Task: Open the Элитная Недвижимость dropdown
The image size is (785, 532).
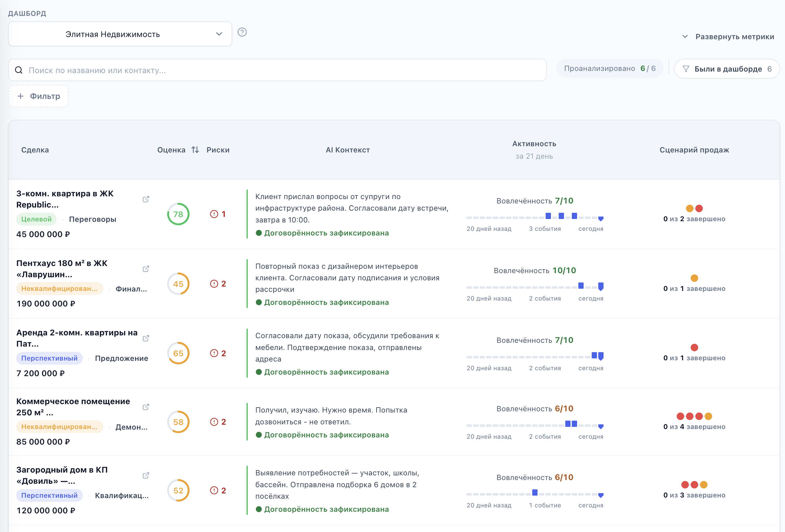Action: tap(120, 34)
